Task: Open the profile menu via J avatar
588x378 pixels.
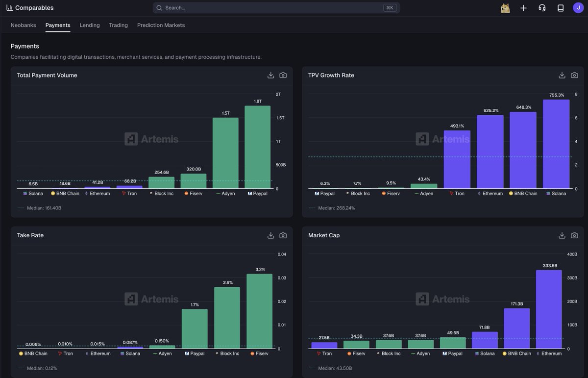Action: [x=578, y=8]
